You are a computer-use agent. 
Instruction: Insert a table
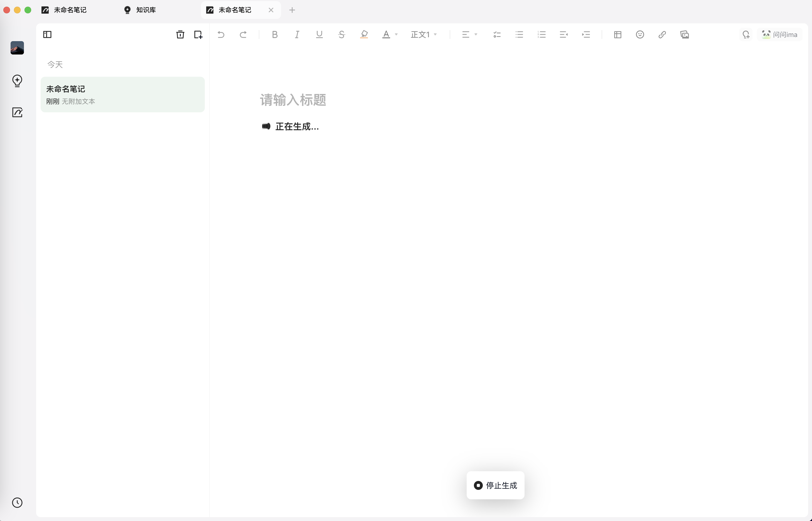pos(617,34)
